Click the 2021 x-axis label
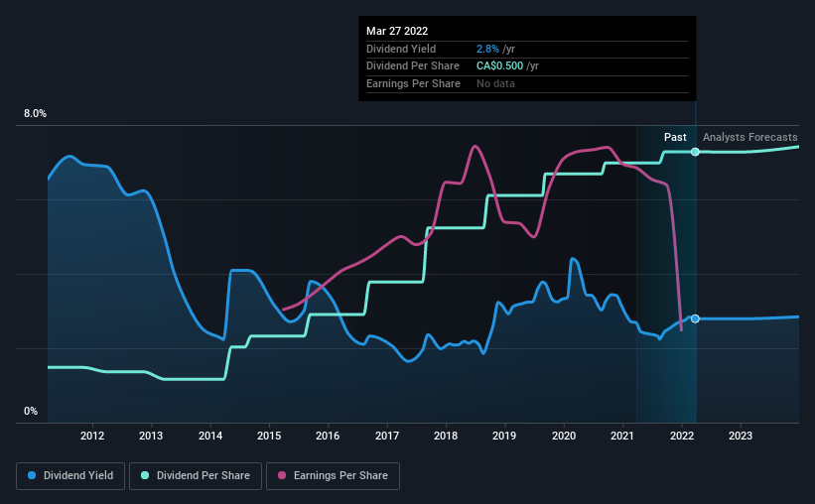This screenshot has height=504, width=815. [x=622, y=436]
